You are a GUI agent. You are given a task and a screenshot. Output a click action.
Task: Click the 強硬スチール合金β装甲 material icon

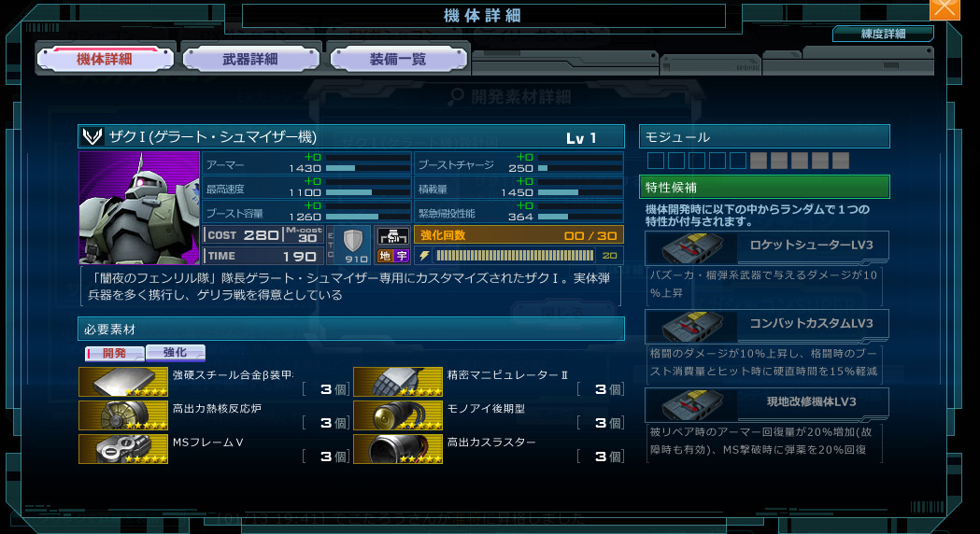(x=123, y=382)
